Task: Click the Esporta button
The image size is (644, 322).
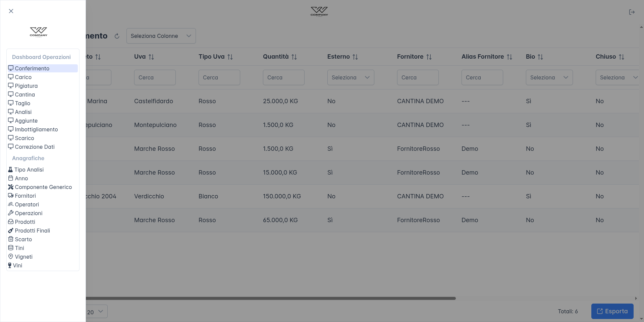Action: (612, 311)
